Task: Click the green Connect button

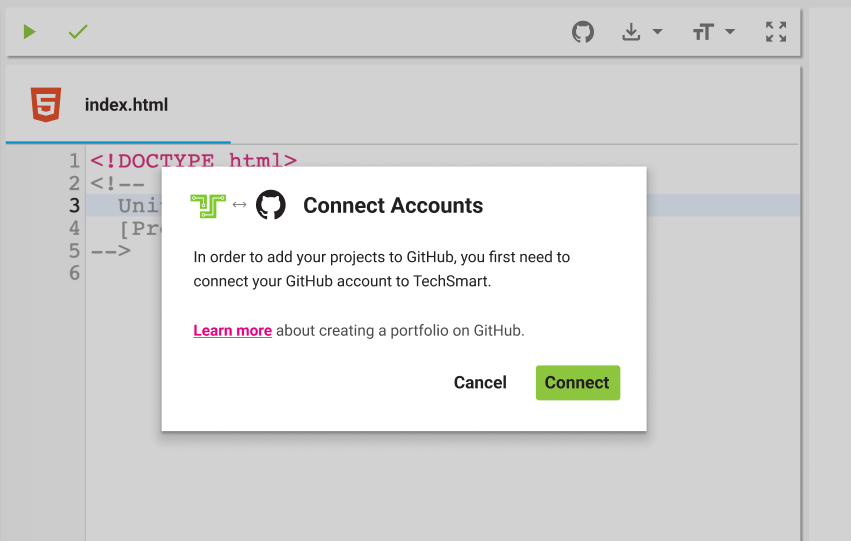Action: click(577, 383)
